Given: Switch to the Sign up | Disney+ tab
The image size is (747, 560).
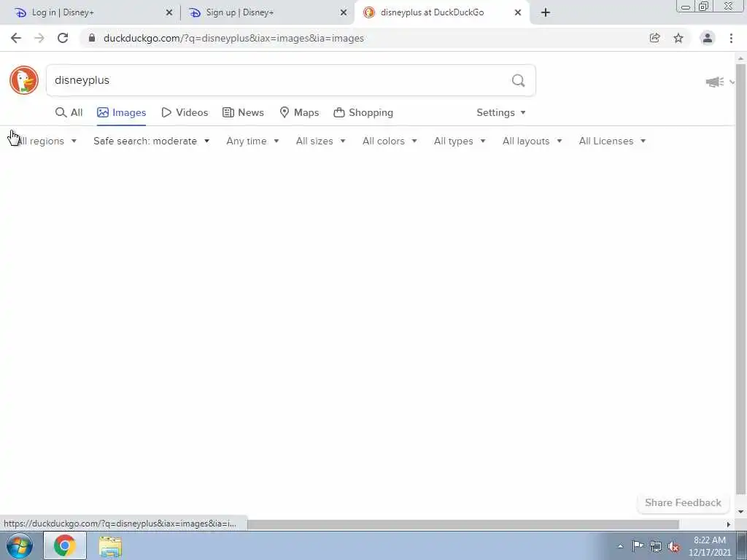Looking at the screenshot, I should (x=267, y=12).
